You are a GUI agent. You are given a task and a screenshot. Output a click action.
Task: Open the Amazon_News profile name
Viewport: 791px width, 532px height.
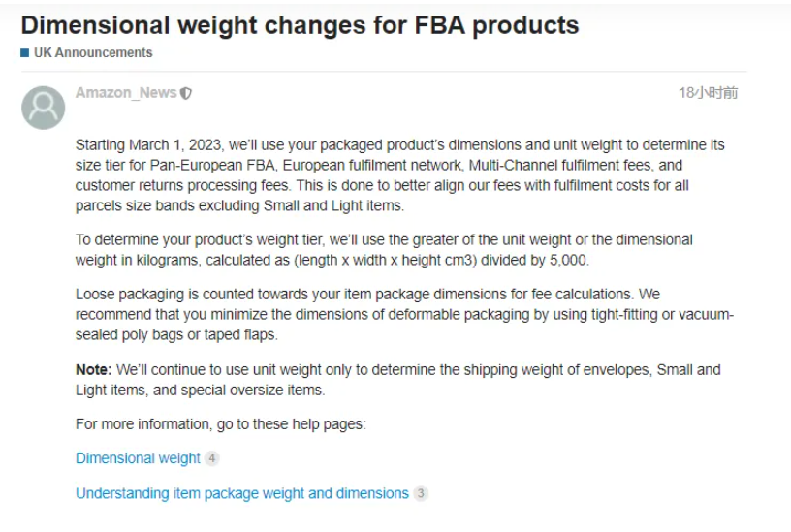tap(126, 93)
